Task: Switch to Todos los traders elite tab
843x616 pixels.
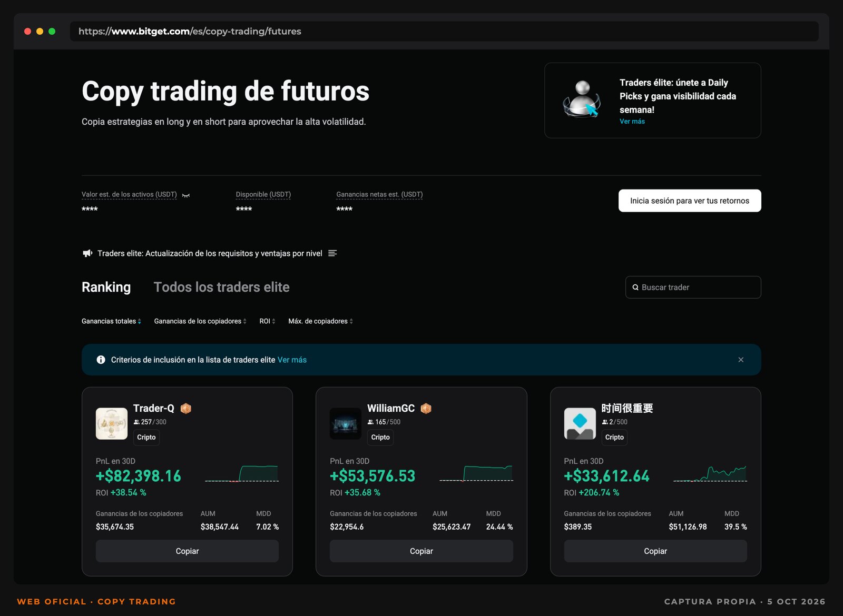Action: coord(221,287)
